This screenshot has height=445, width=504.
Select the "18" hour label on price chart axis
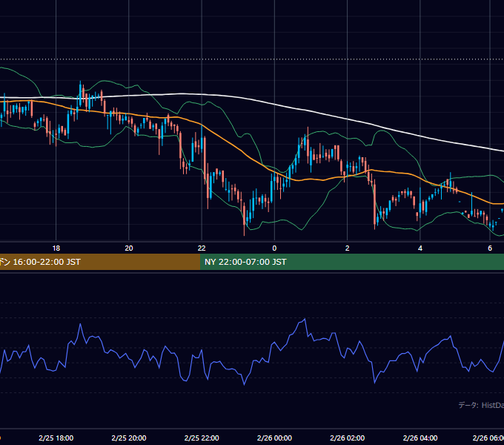pyautogui.click(x=56, y=248)
